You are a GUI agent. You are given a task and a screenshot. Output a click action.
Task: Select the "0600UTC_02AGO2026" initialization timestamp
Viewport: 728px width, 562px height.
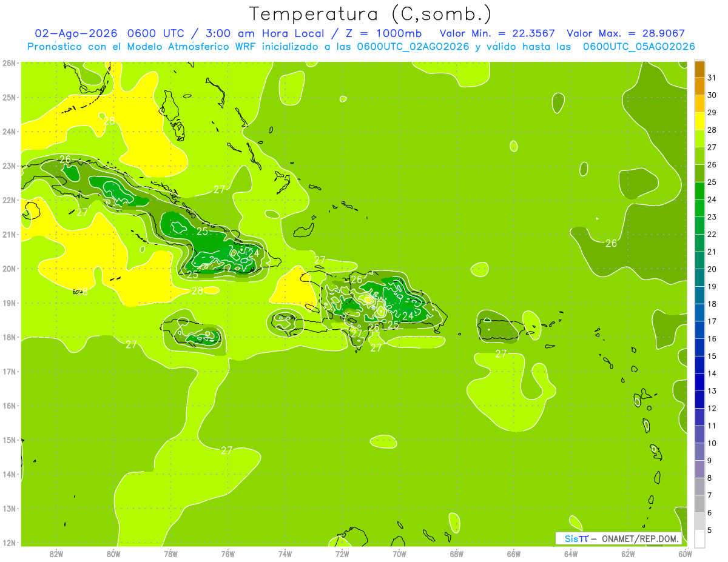point(413,47)
